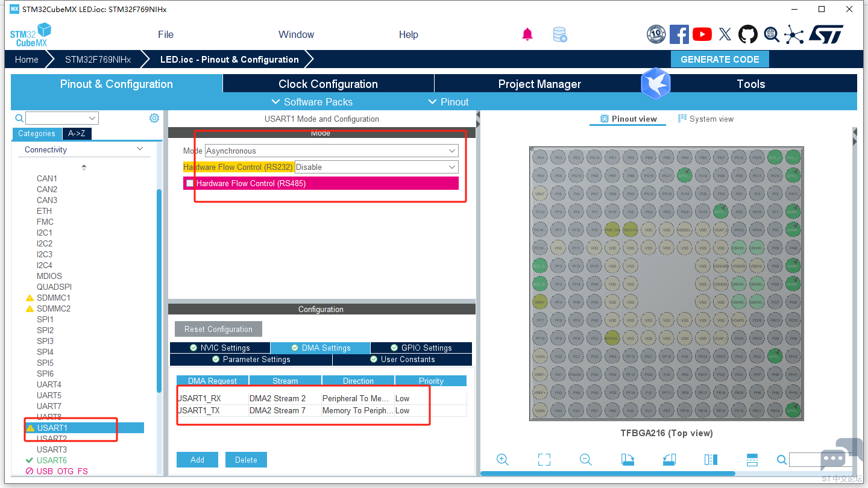Select QUADSPI in the peripheral list
This screenshot has height=488, width=868.
click(x=54, y=287)
